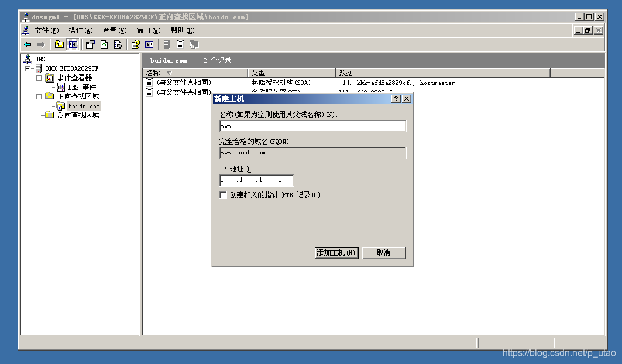This screenshot has height=364, width=622.
Task: Click the baidu.com zone folder icon
Action: click(60, 106)
